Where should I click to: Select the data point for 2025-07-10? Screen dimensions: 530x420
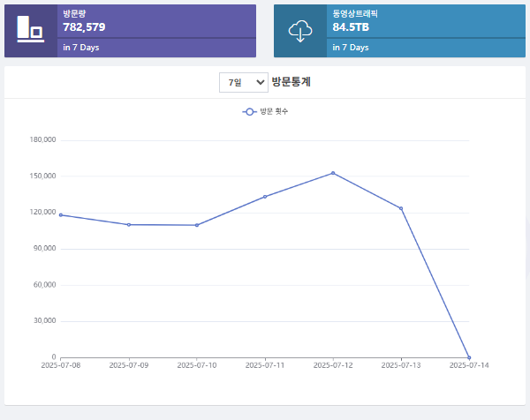coord(196,225)
